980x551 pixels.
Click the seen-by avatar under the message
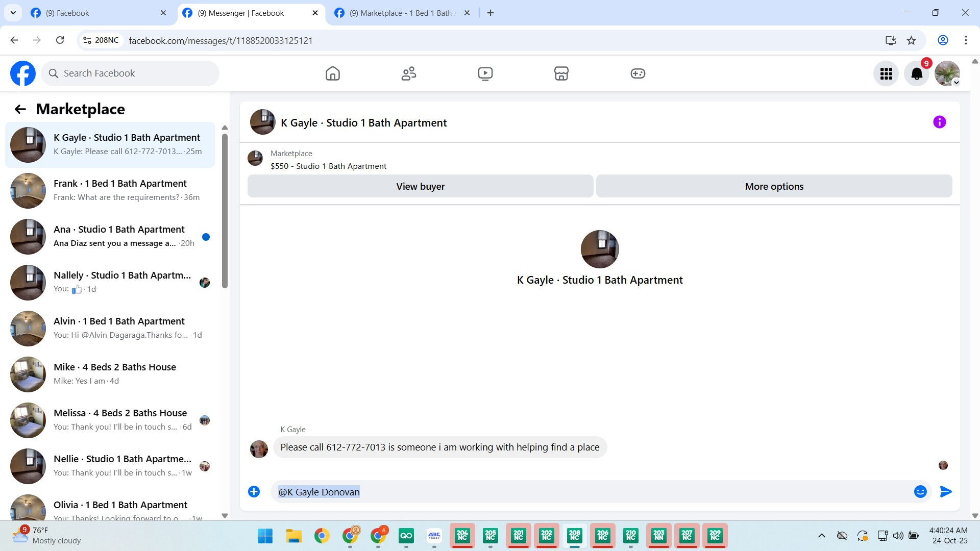click(943, 465)
